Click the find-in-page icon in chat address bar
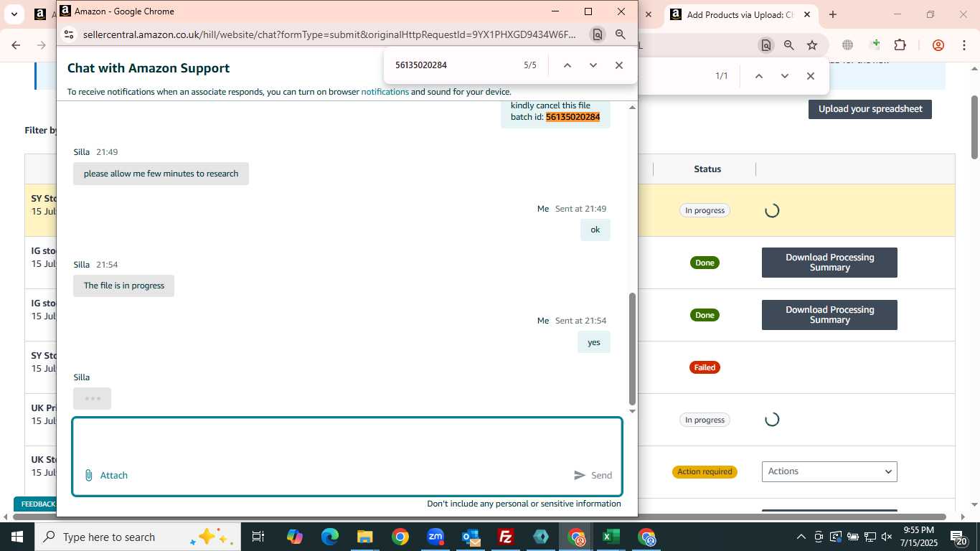The width and height of the screenshot is (980, 551). coord(597,34)
